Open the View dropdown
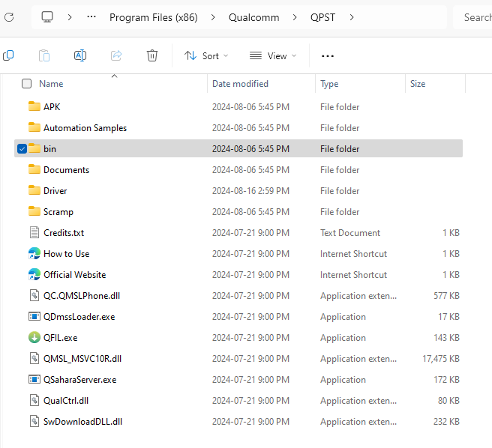This screenshot has height=448, width=492. coord(273,55)
